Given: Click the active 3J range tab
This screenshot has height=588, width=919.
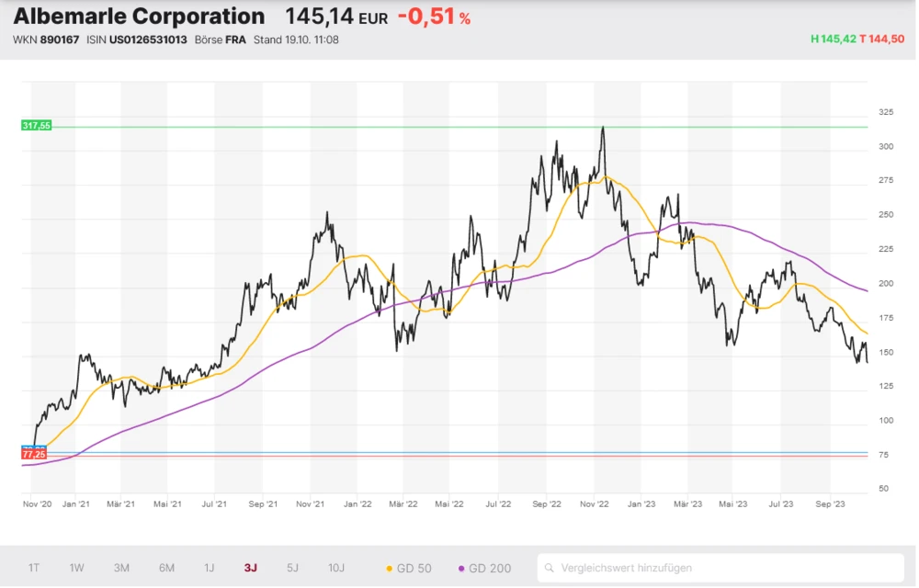Looking at the screenshot, I should [x=251, y=568].
